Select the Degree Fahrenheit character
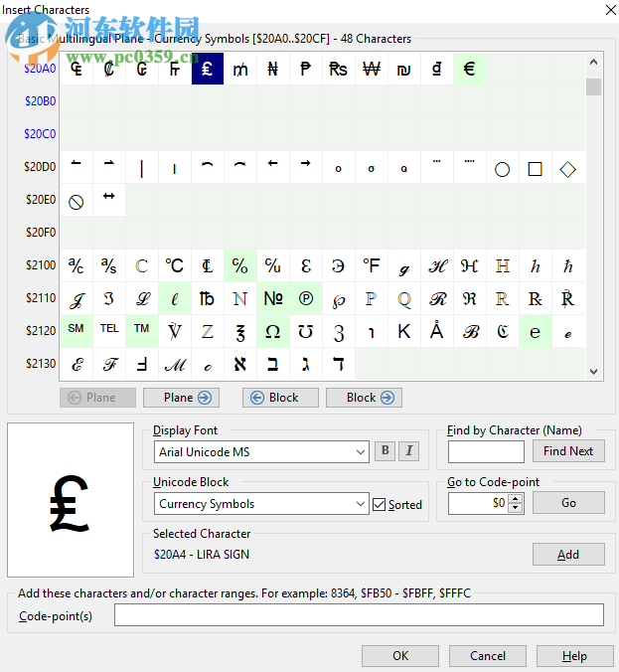Viewport: 619px width, 672px height. point(372,265)
